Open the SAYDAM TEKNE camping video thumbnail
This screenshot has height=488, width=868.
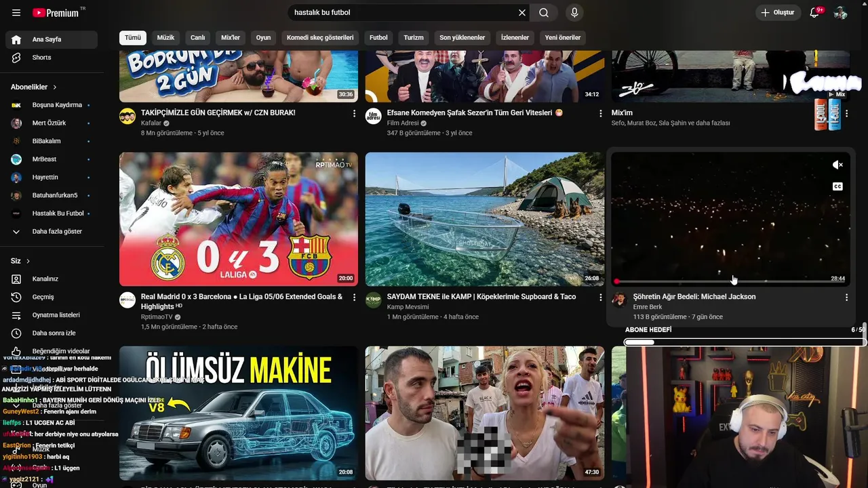click(485, 219)
